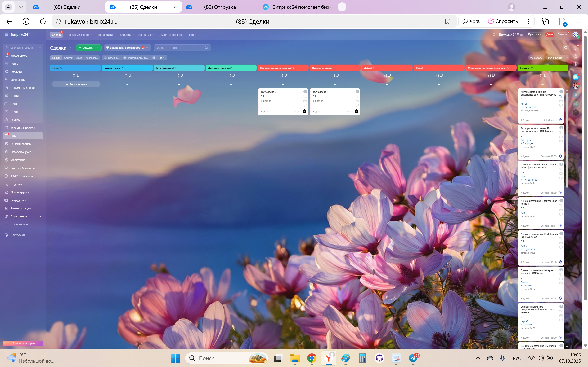Click the phone icon on Антон's deal card
This screenshot has height=367, width=588.
click(561, 96)
